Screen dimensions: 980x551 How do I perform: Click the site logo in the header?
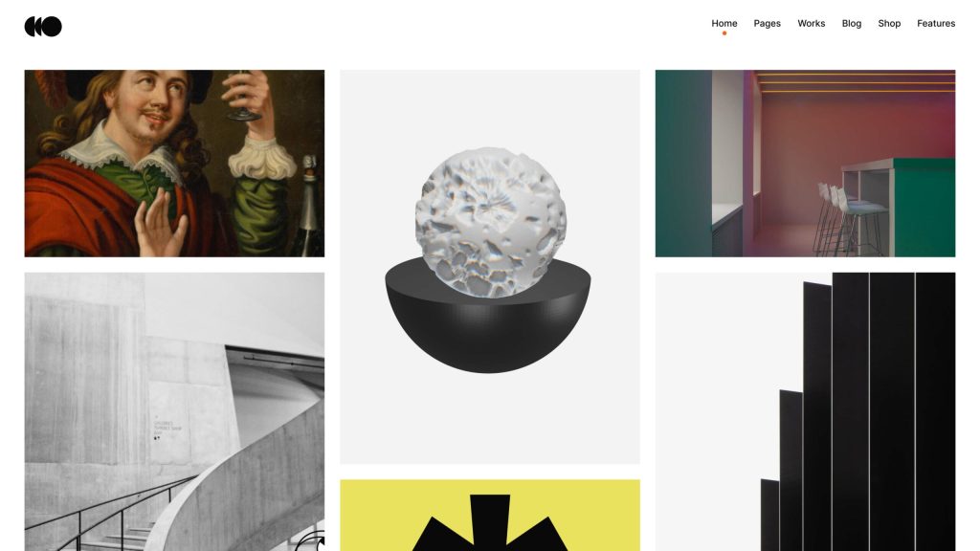point(43,26)
